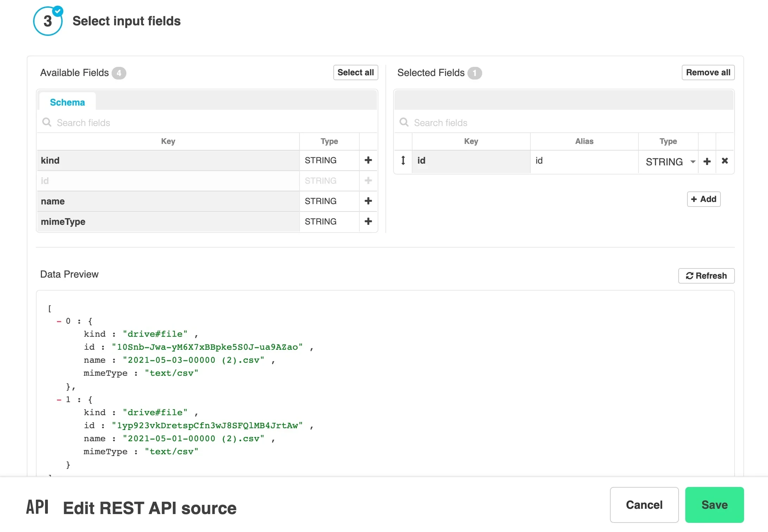Click the search magnifier in Selected Fields
Viewport: 768px width, 532px height.
pos(404,122)
